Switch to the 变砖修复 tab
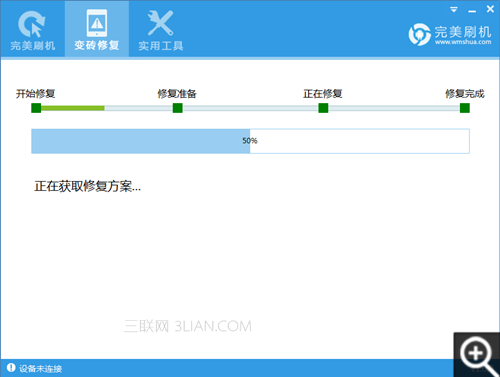Image resolution: width=500 pixels, height=377 pixels. click(97, 29)
